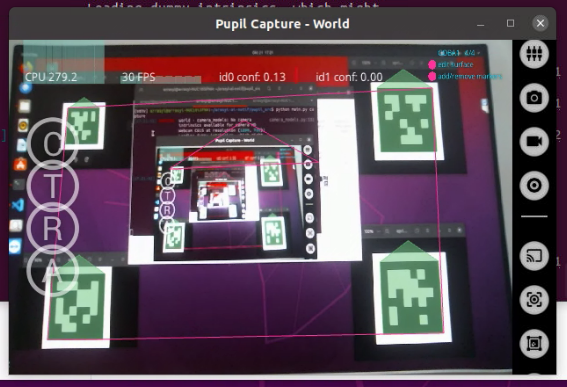Open General Settings sliders icon
This screenshot has width=567, height=387.
pos(534,54)
